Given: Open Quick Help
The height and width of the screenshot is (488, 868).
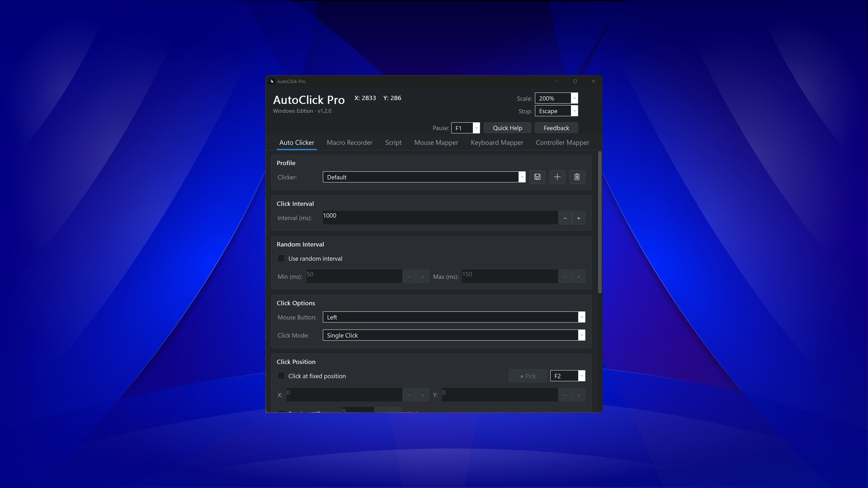Looking at the screenshot, I should pos(507,128).
